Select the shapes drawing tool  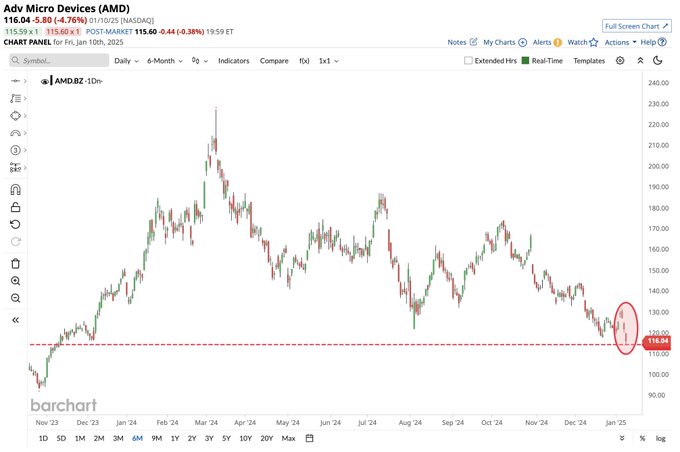(x=15, y=116)
